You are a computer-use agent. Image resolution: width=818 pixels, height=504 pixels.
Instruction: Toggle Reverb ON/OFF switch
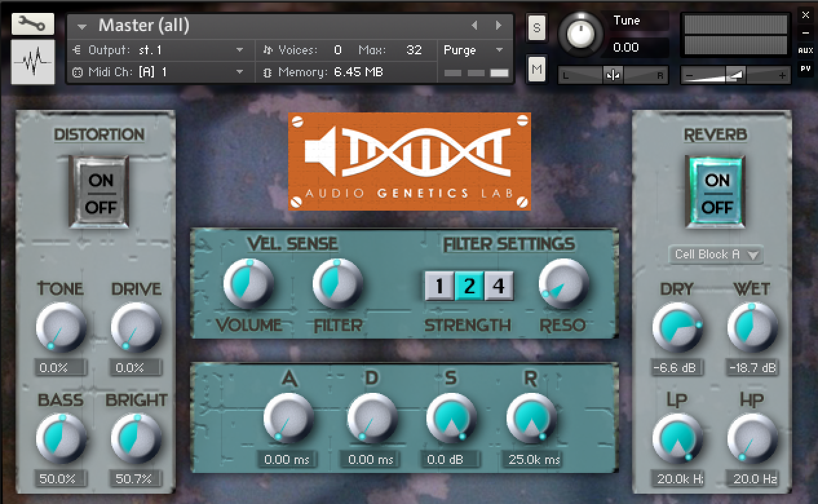715,193
